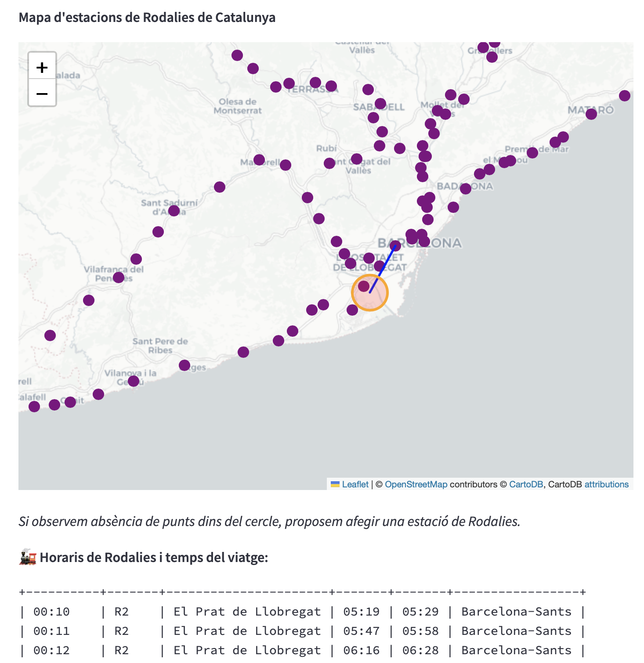This screenshot has height=663, width=644.
Task: Open CartoDB attributions link
Action: pos(606,484)
